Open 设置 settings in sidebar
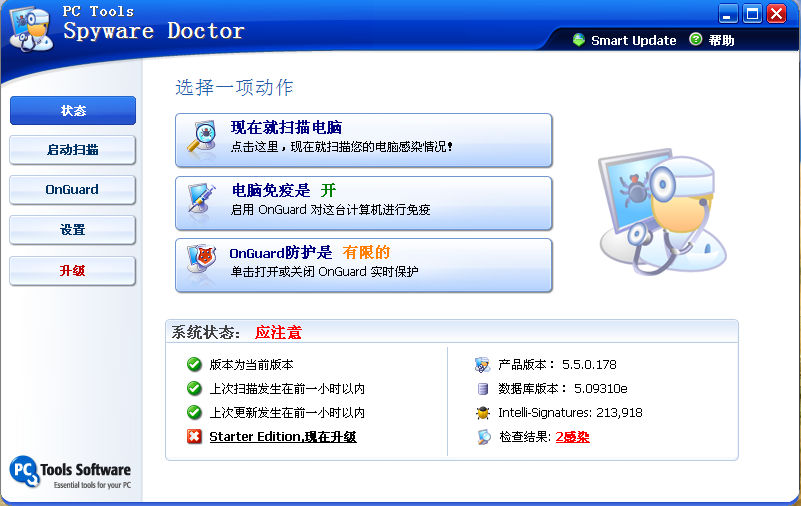This screenshot has width=801, height=506. pyautogui.click(x=73, y=230)
